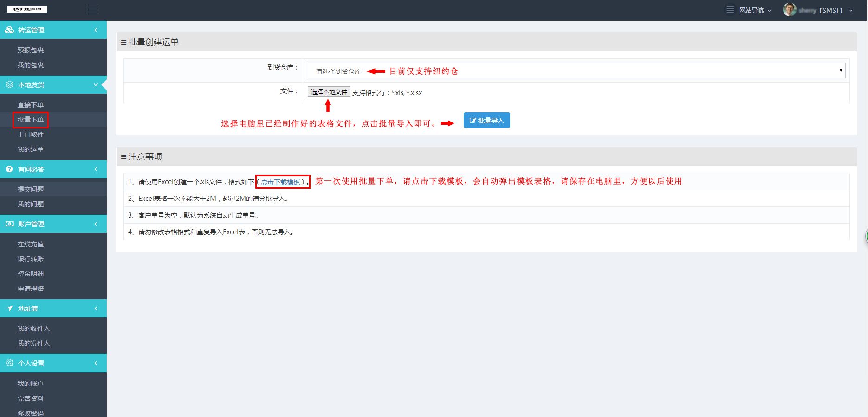This screenshot has height=417, width=868.
Task: Open 预报包裹 in the sidebar
Action: (x=31, y=50)
